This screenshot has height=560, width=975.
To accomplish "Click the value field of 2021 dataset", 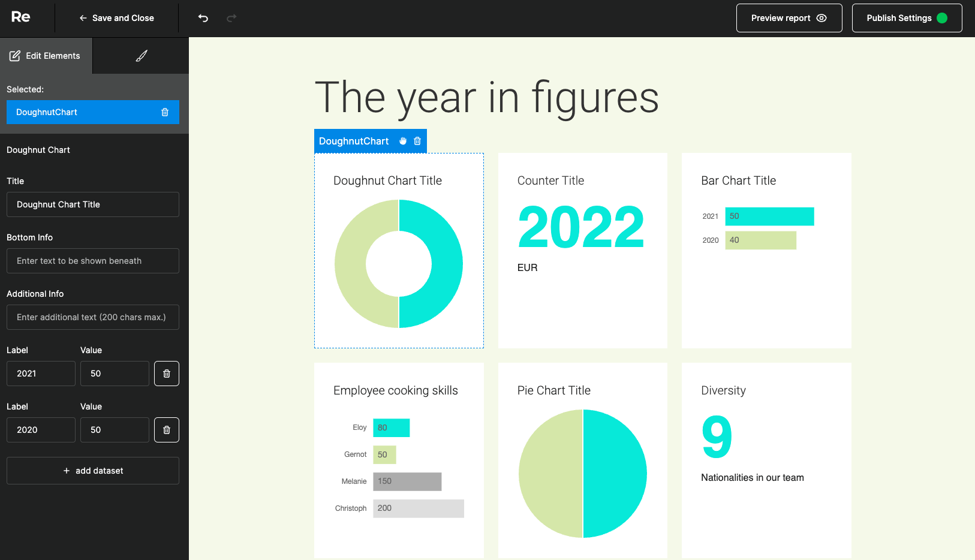I will click(115, 374).
